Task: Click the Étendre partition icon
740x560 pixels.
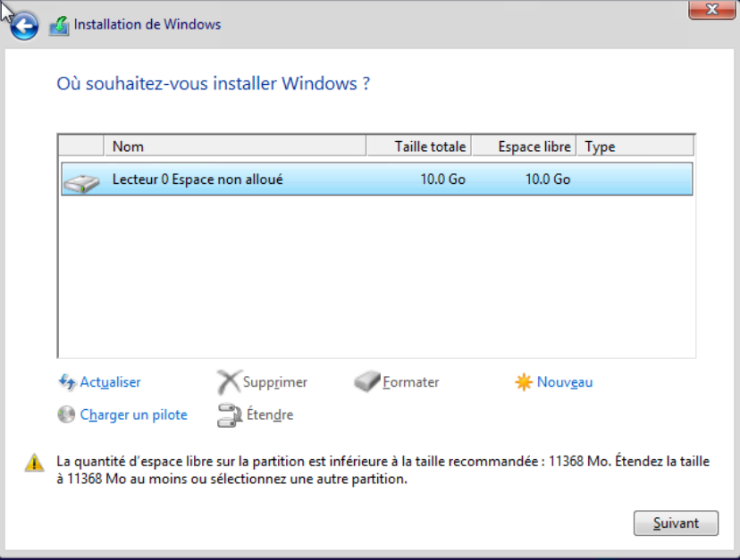Action: coord(229,414)
